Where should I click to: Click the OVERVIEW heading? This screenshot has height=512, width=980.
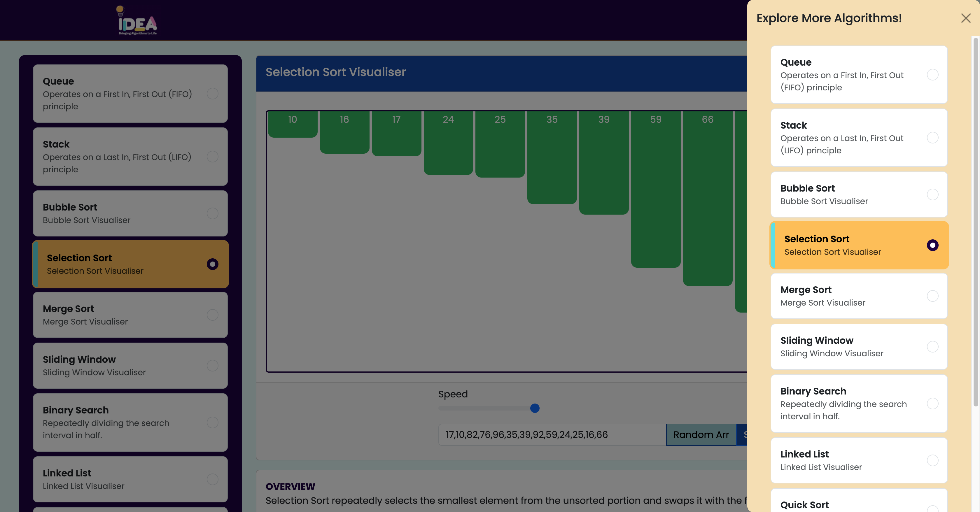(290, 487)
